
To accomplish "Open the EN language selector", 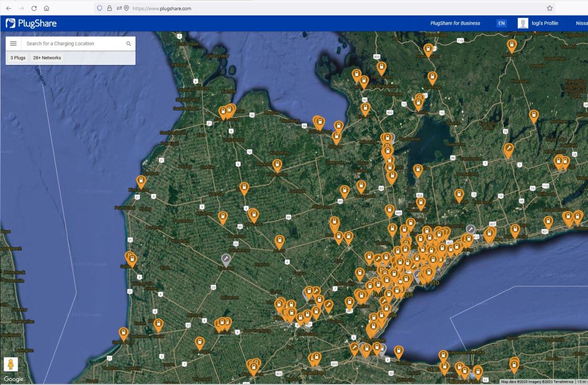I will coord(501,24).
